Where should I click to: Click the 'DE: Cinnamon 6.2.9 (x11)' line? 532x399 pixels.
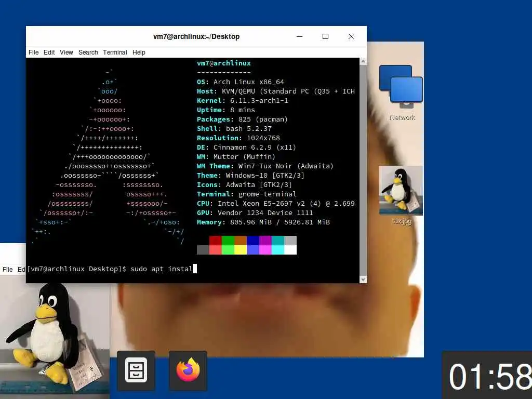click(246, 147)
